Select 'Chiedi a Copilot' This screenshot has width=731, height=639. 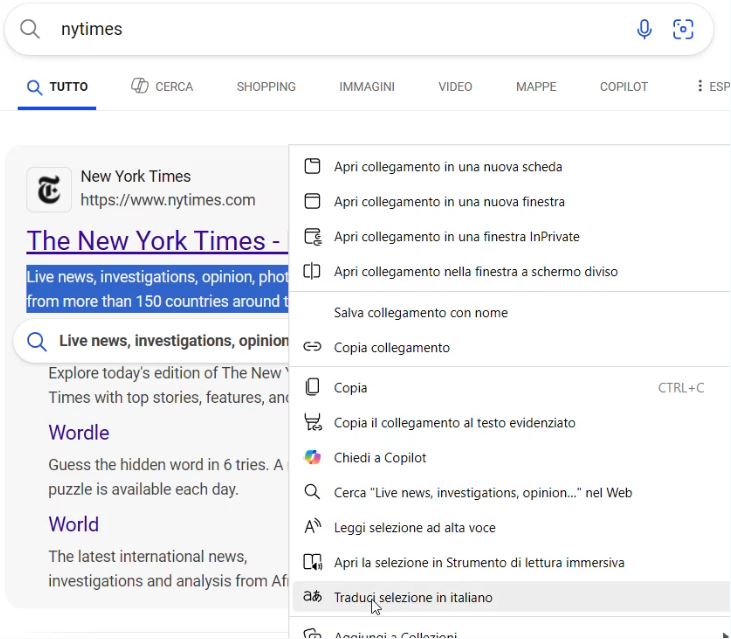[511, 457]
